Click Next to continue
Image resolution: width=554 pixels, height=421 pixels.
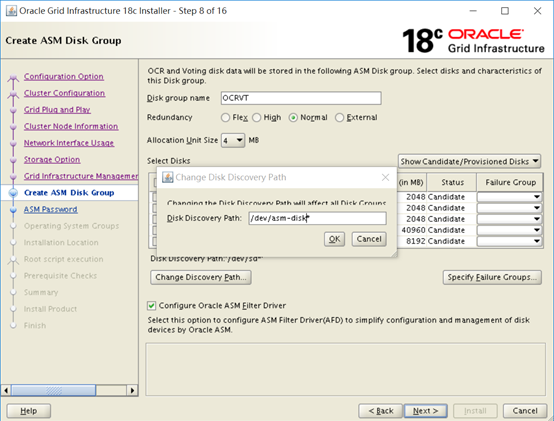coord(425,411)
